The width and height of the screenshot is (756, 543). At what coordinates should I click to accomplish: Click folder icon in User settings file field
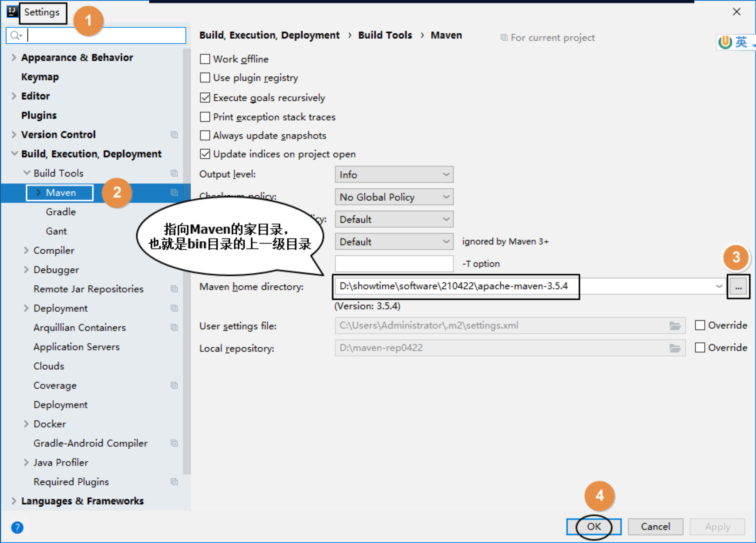(x=675, y=326)
